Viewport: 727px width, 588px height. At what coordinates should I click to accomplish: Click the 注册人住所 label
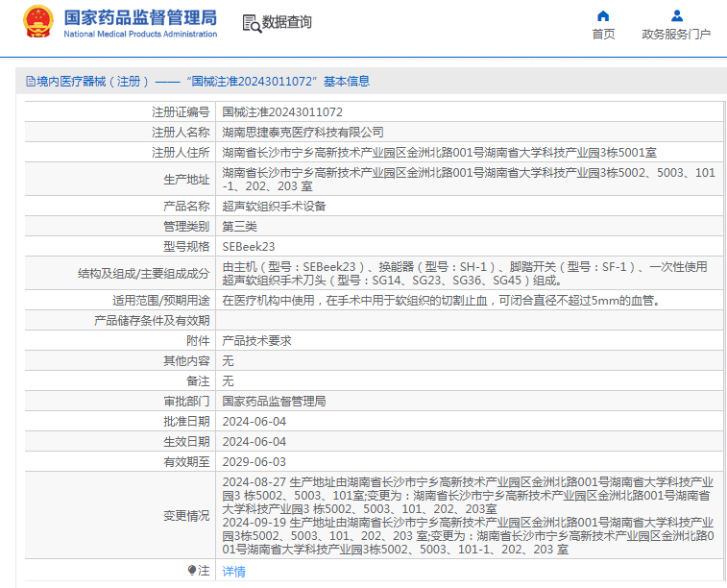pos(181,153)
